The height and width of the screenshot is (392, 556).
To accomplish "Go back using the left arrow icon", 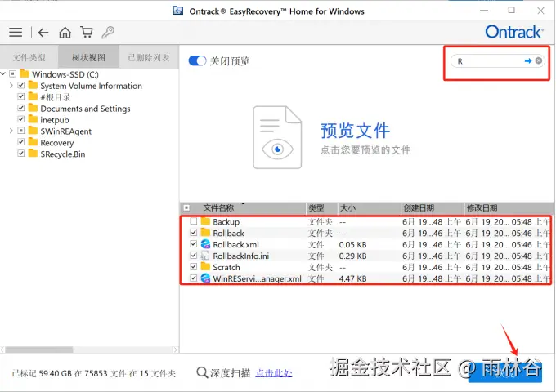I will 43,33.
